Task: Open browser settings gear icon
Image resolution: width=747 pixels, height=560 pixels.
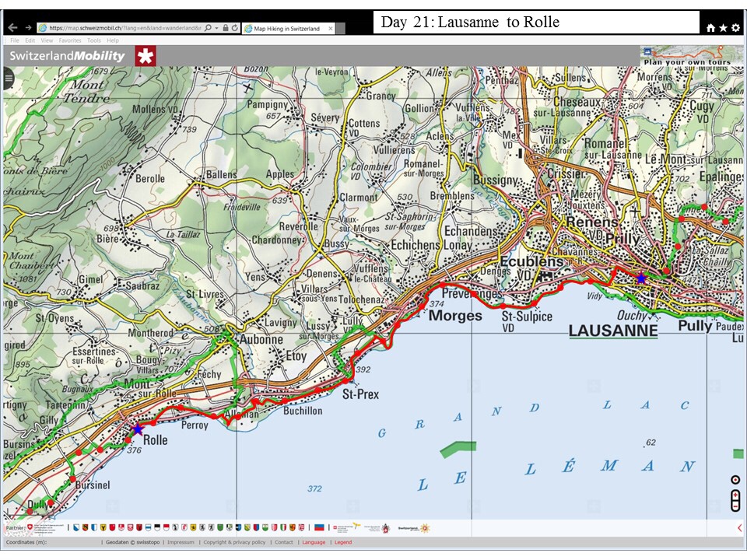Action: 735,28
